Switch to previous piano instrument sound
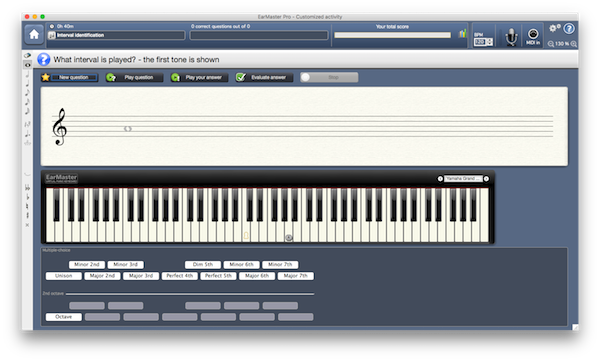The height and width of the screenshot is (361, 600). tap(440, 178)
